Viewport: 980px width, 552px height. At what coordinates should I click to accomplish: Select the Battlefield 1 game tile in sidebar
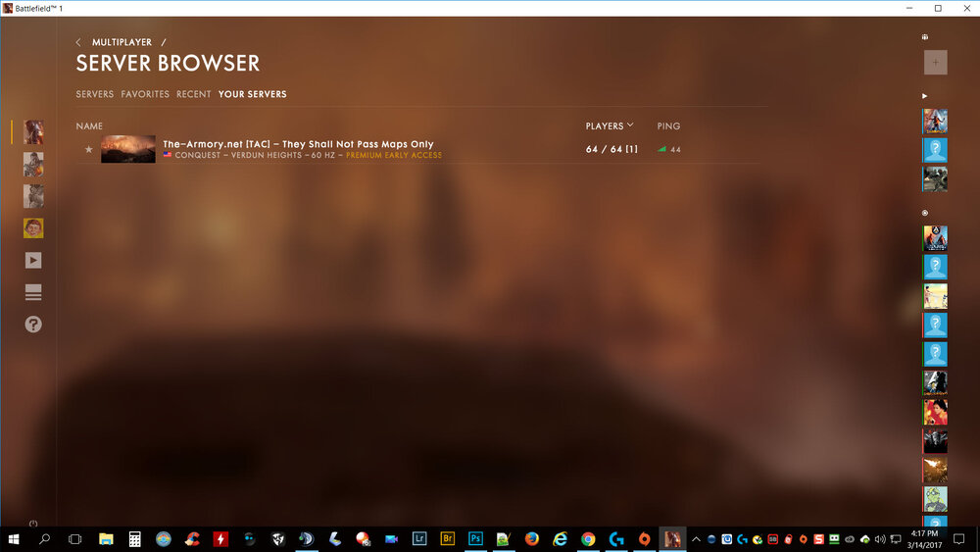[33, 132]
